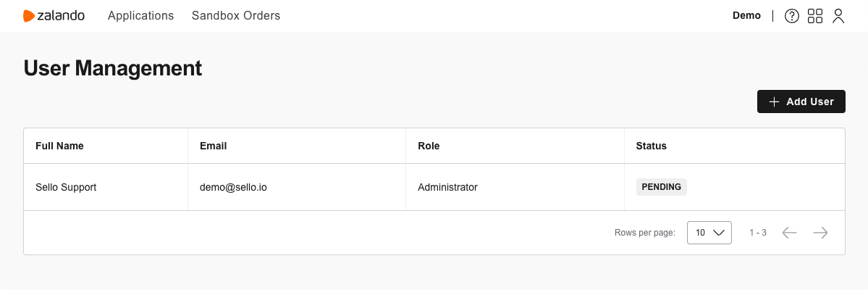Open the apps grid icon

[x=815, y=16]
